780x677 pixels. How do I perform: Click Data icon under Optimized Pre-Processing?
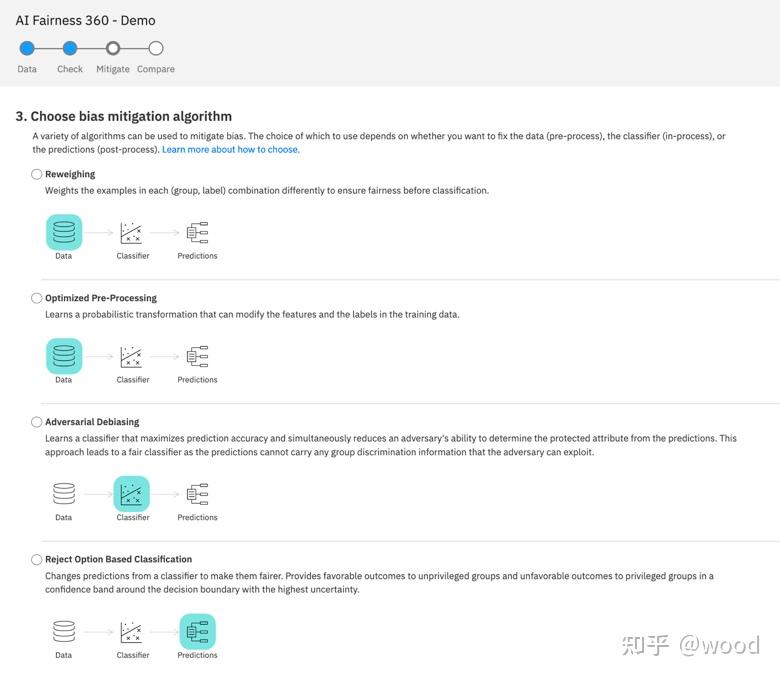(64, 357)
